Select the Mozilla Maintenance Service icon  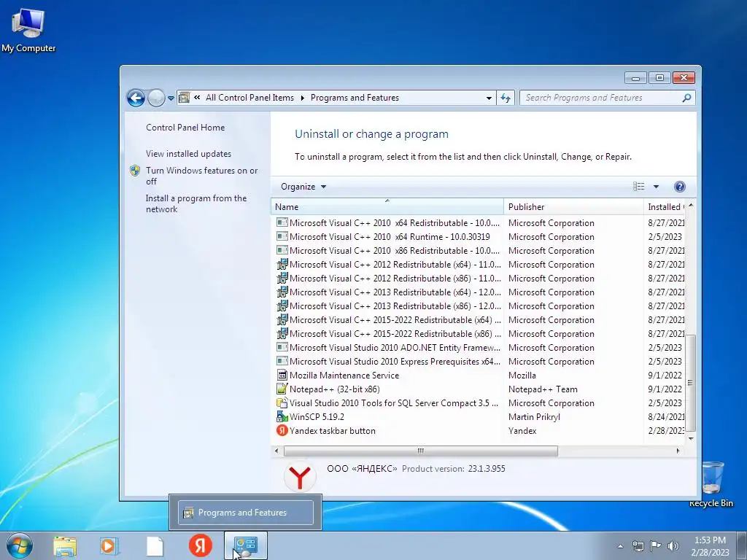click(282, 375)
